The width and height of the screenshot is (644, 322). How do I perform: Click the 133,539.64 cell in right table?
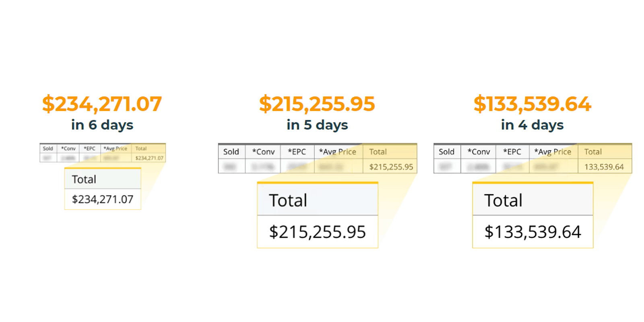604,167
